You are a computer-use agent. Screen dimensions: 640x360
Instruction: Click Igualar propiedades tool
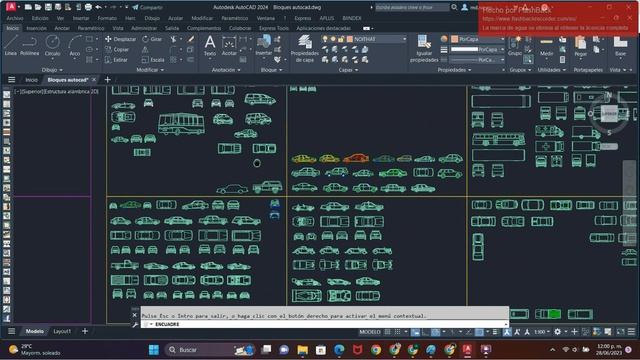click(x=424, y=48)
